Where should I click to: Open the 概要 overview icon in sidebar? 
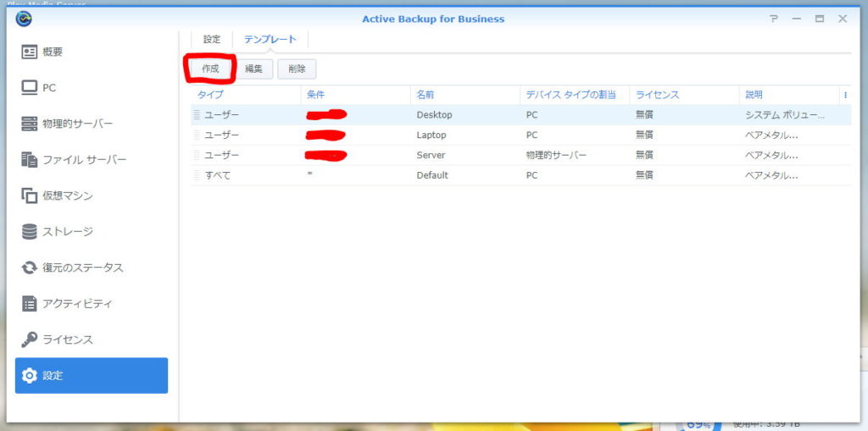[29, 52]
